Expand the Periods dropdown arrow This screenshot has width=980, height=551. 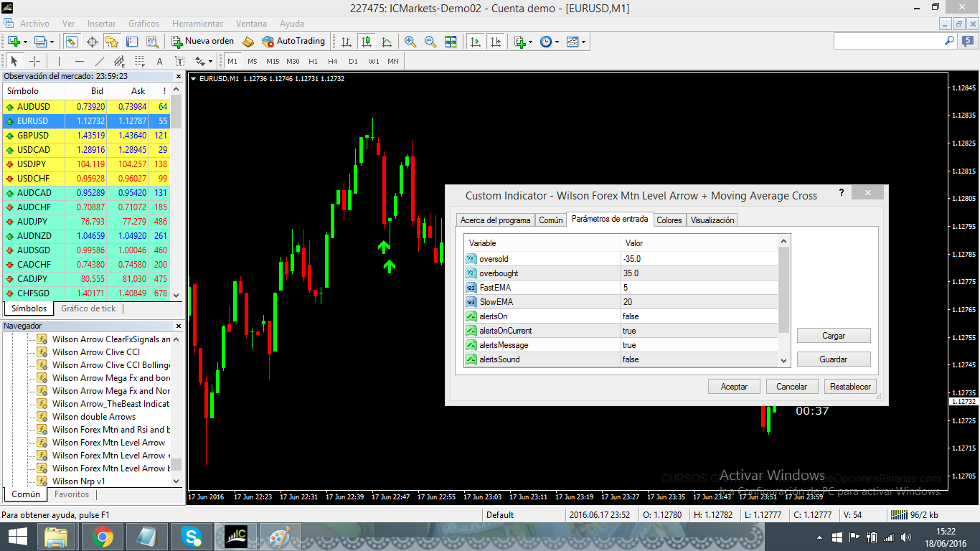click(557, 42)
